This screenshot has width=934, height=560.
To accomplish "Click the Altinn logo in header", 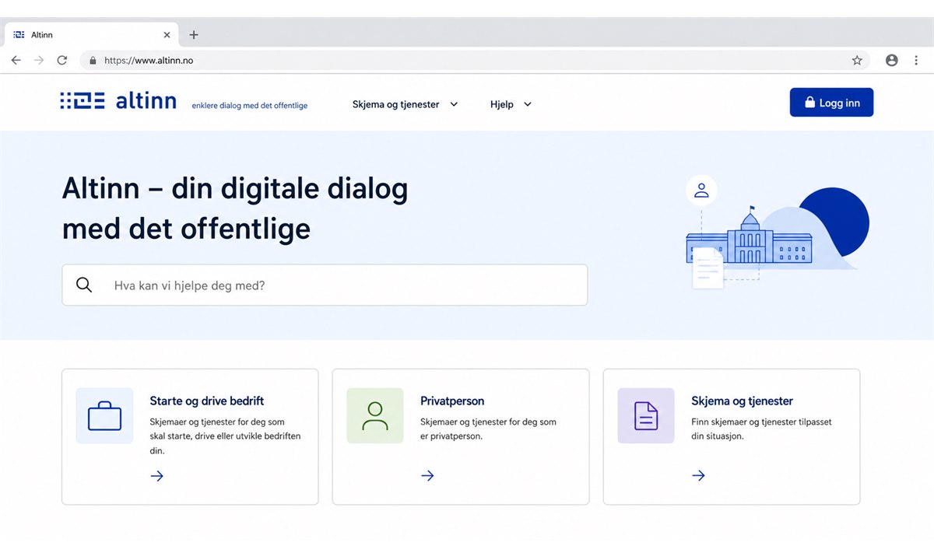I will 118,101.
